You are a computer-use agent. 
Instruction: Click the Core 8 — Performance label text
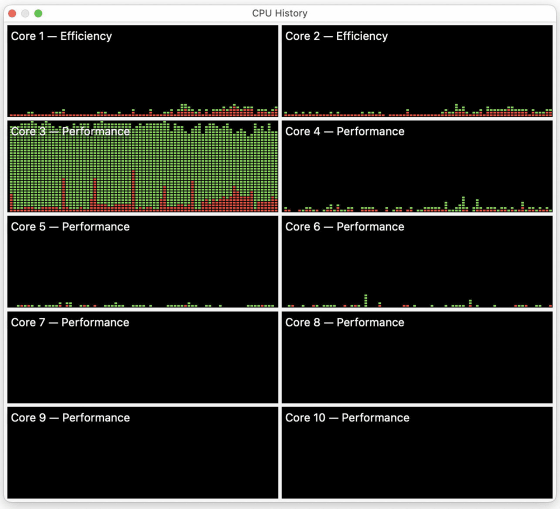pos(345,322)
